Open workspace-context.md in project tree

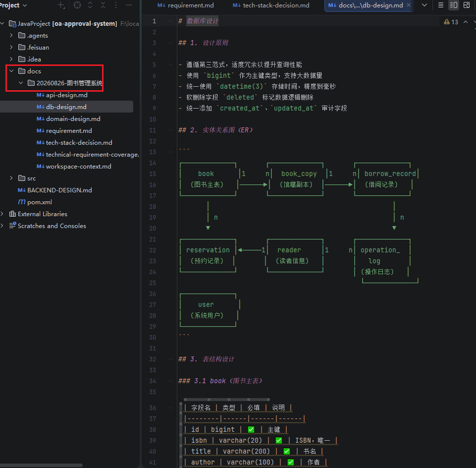pos(79,166)
